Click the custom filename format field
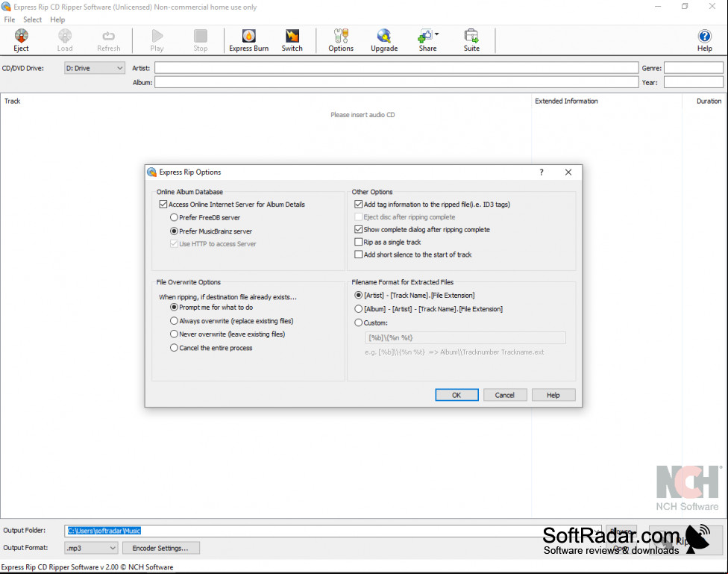 pos(465,338)
